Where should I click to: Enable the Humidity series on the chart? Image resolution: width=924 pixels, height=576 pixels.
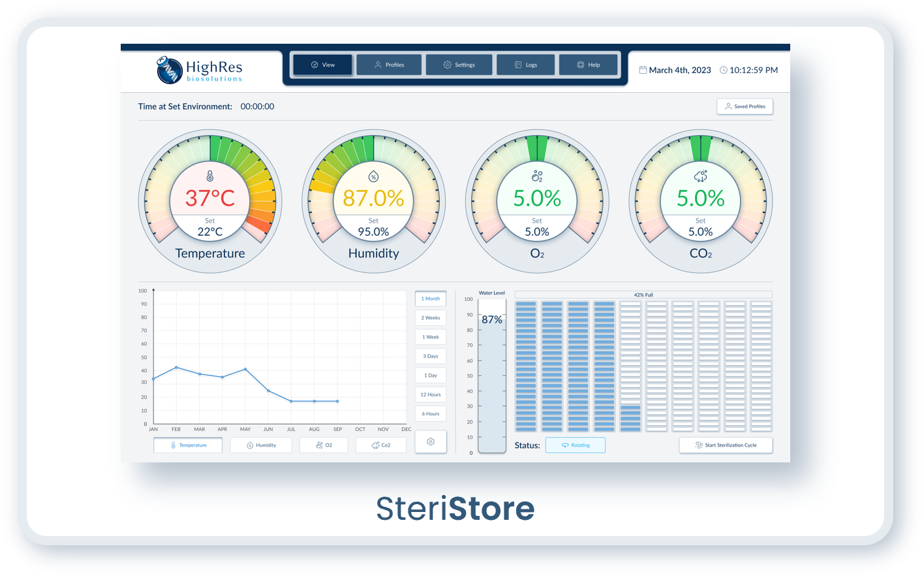pyautogui.click(x=260, y=445)
